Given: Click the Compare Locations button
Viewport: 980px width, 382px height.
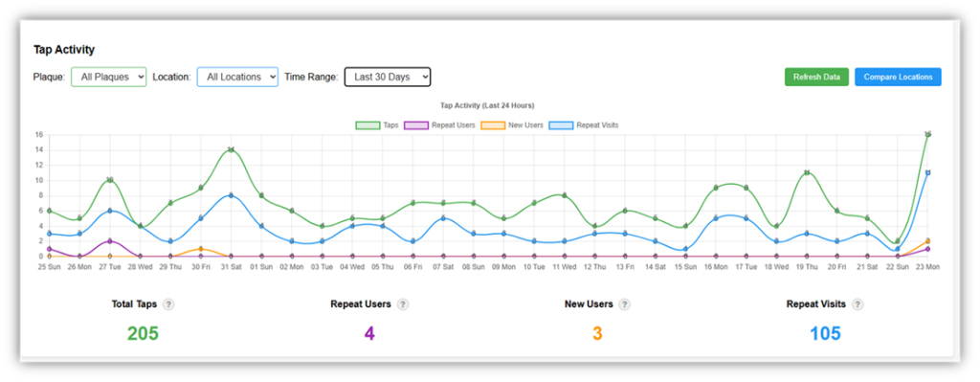Looking at the screenshot, I should coord(898,77).
